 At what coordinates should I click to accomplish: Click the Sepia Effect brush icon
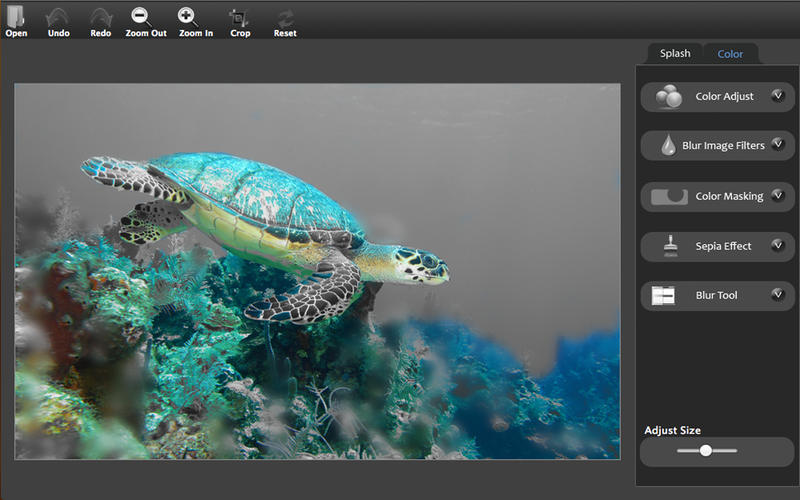click(x=668, y=246)
